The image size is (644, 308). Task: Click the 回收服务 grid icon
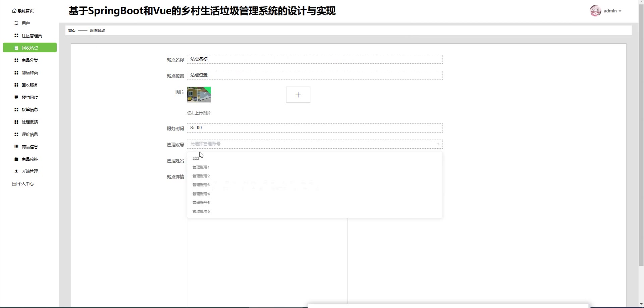click(16, 85)
